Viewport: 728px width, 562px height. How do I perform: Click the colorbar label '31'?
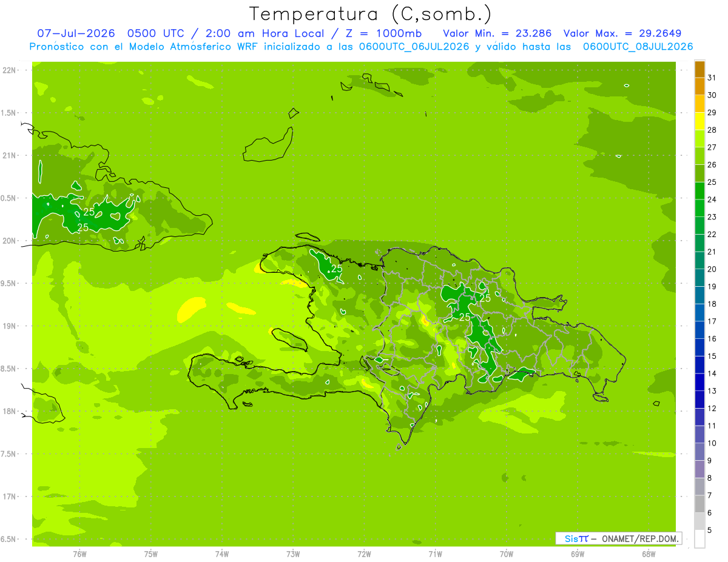point(712,78)
